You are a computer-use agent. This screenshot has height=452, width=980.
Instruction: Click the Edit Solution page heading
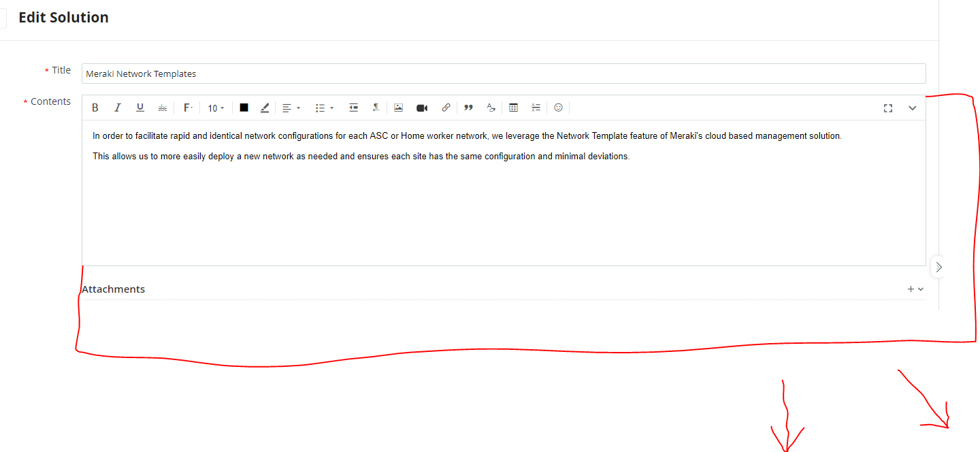[63, 18]
